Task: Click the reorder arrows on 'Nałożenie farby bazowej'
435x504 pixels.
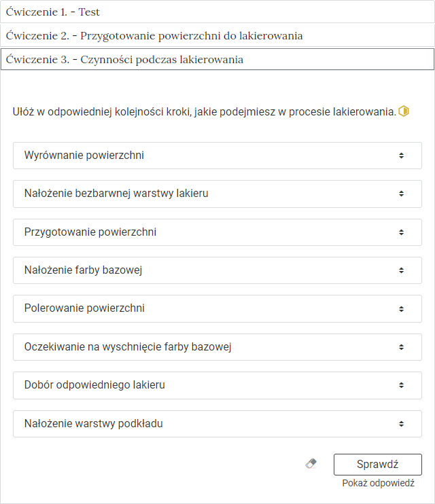Action: point(402,270)
